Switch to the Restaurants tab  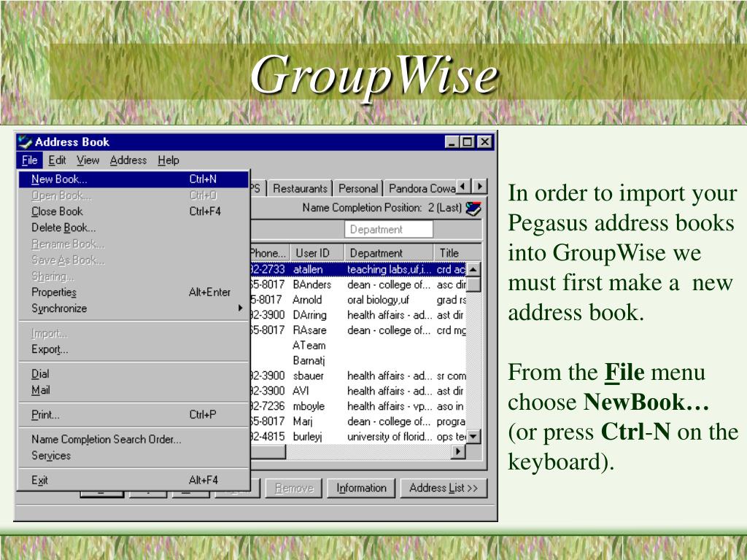(x=300, y=189)
